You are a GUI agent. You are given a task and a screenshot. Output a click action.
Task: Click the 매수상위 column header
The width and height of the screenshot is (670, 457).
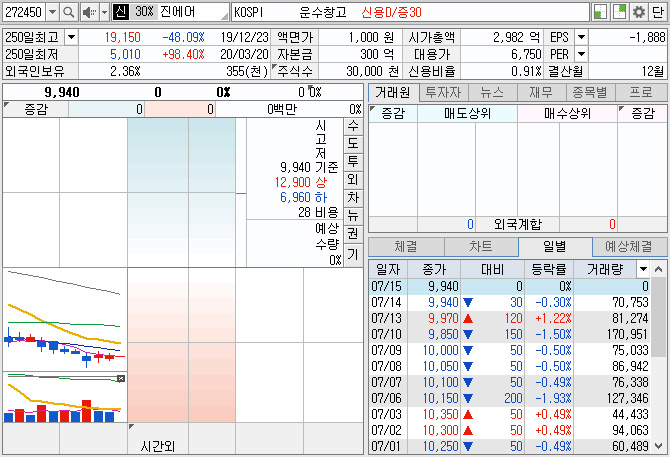point(567,114)
